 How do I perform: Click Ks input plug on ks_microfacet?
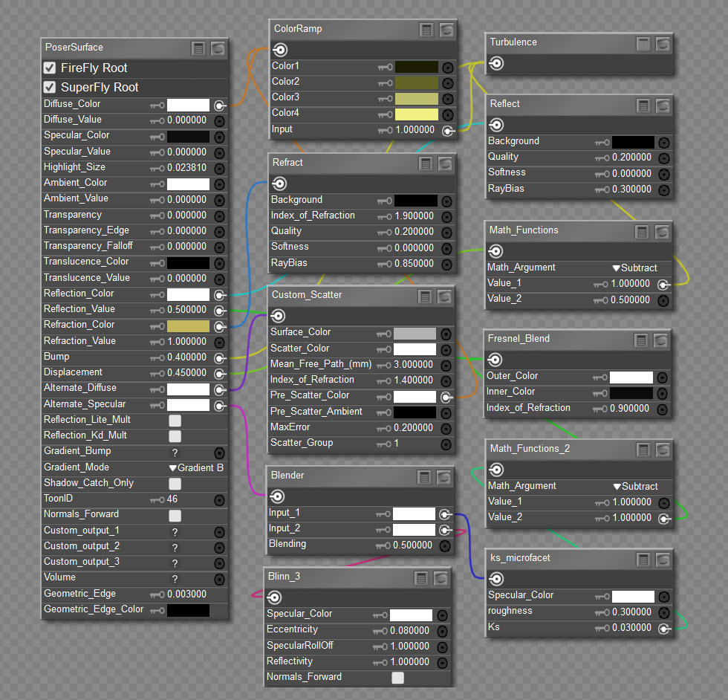[664, 629]
